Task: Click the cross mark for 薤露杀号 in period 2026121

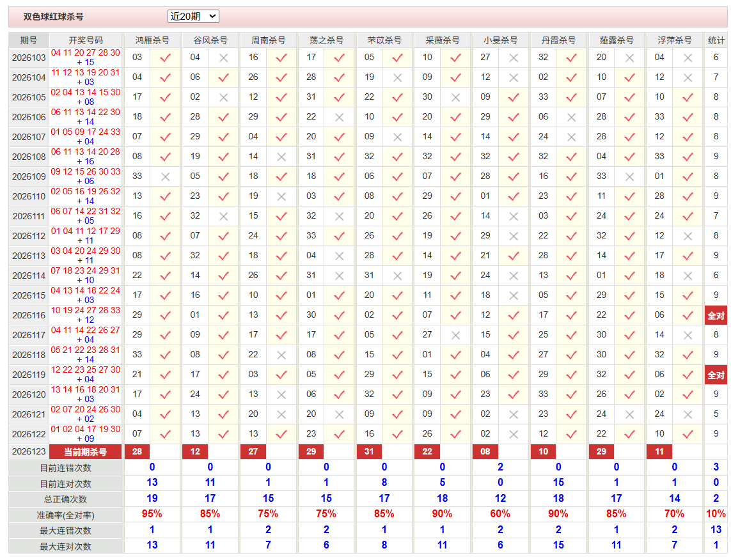Action: [x=629, y=414]
